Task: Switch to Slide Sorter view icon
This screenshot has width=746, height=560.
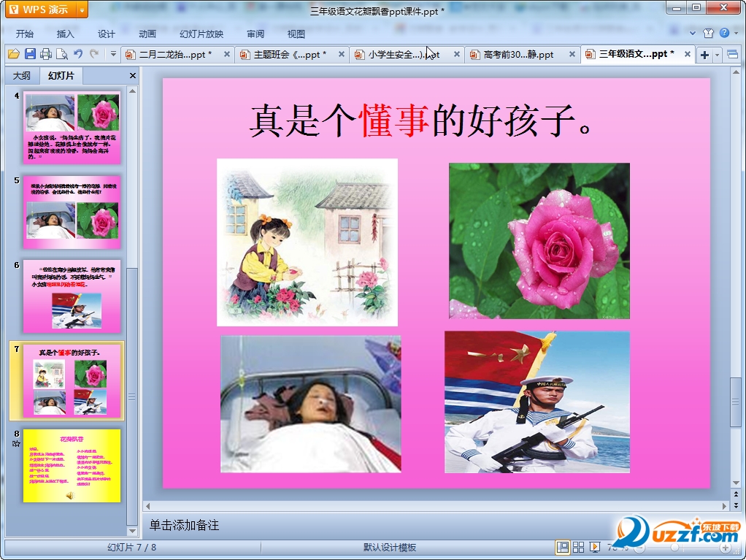Action: coord(579,548)
